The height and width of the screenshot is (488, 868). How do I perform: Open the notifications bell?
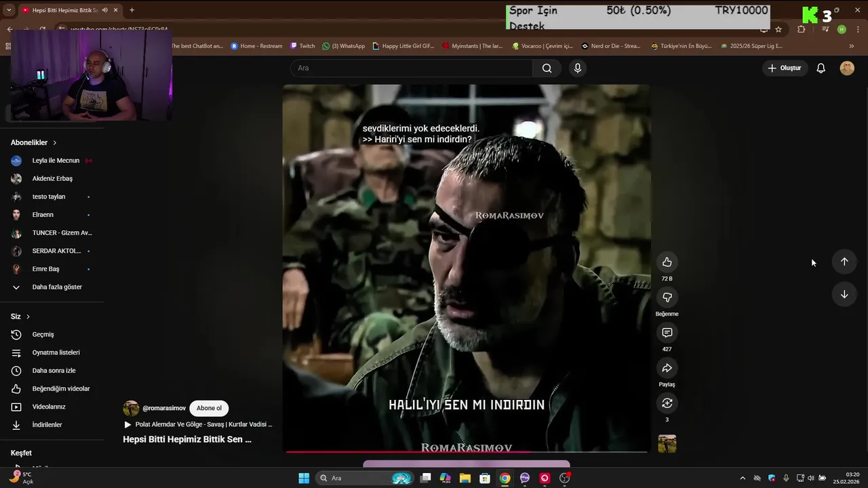point(821,68)
